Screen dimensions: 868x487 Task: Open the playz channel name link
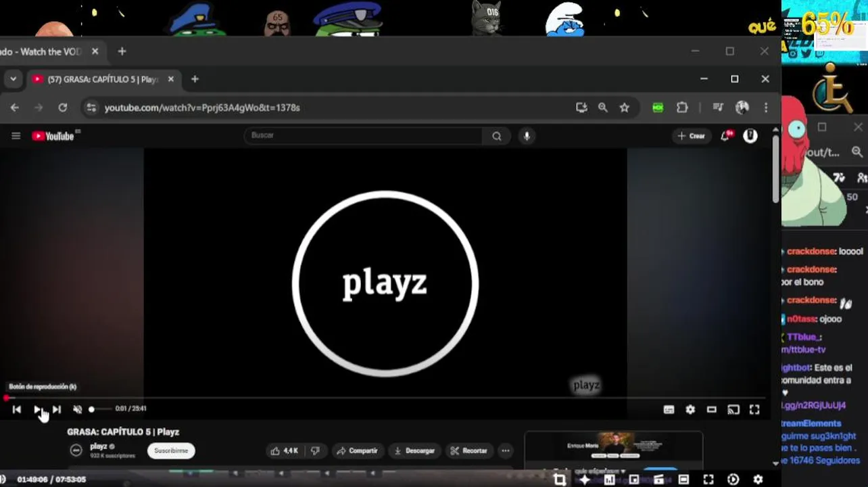click(x=99, y=446)
